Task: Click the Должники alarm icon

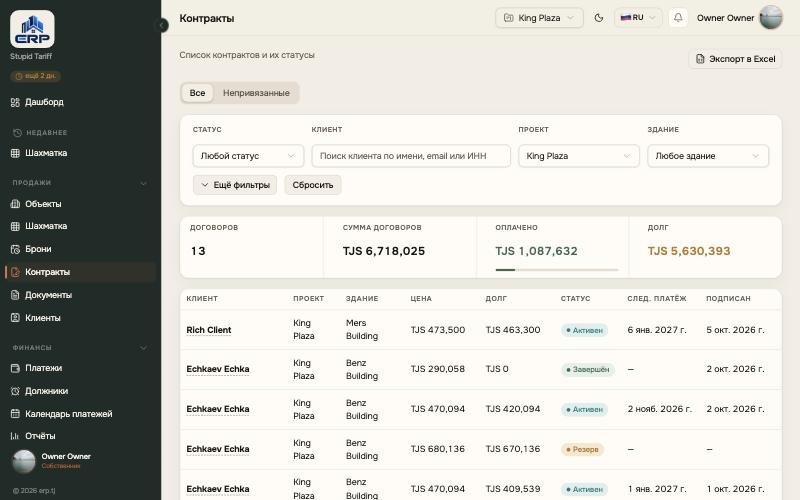Action: (x=15, y=391)
